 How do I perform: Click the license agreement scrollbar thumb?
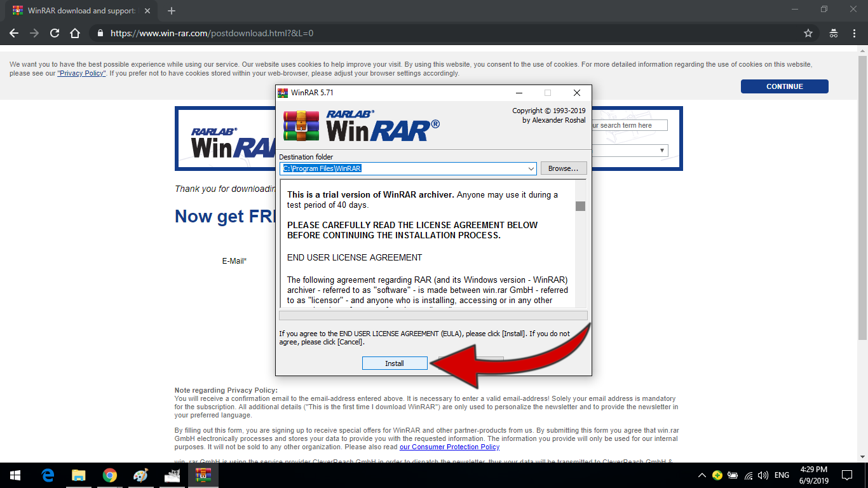coord(580,206)
